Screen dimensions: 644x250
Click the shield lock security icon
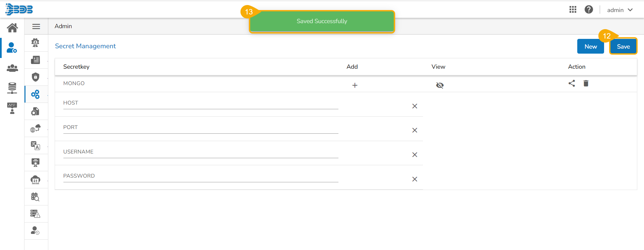[x=36, y=77]
